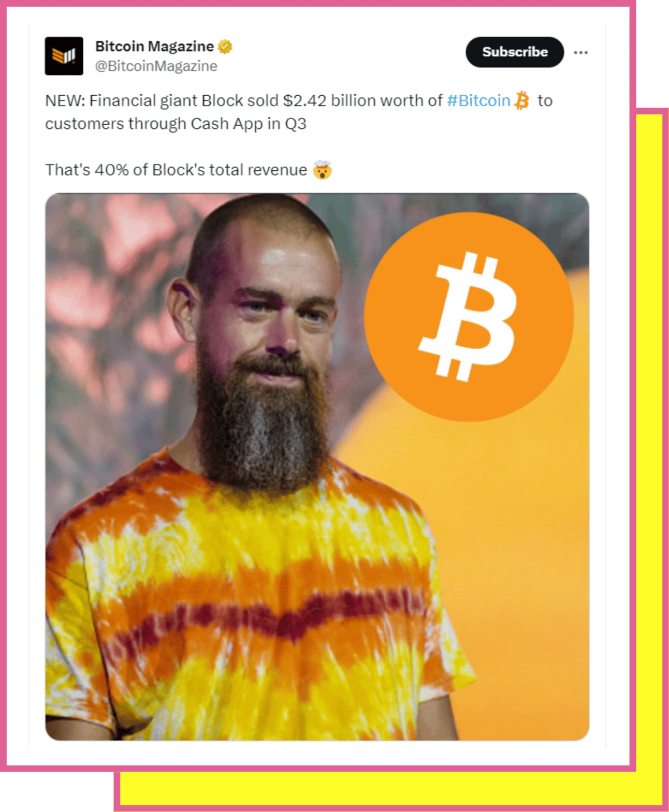The width and height of the screenshot is (669, 812).
Task: Open the Bitcoin Magazine display name
Action: pyautogui.click(x=154, y=47)
